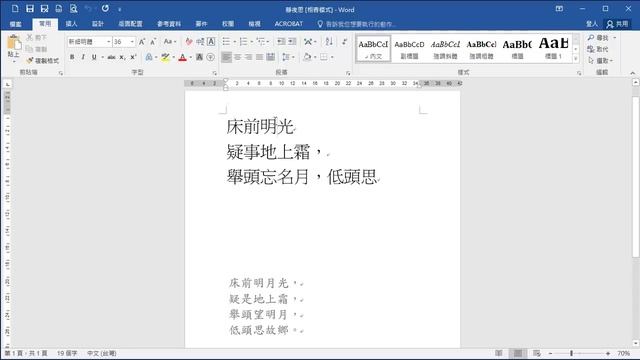
Task: Click the character shading icon
Action: 199,57
